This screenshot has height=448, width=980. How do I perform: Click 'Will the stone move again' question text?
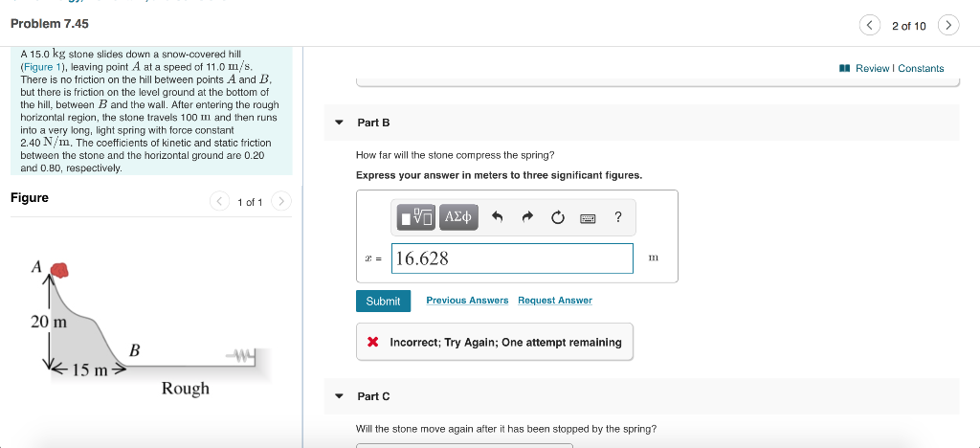pyautogui.click(x=506, y=429)
